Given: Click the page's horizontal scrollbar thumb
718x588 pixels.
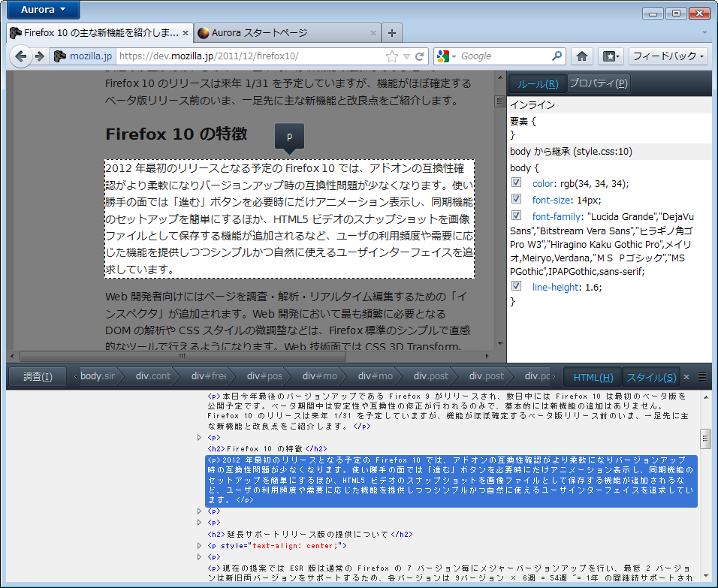Looking at the screenshot, I should pos(183,356).
